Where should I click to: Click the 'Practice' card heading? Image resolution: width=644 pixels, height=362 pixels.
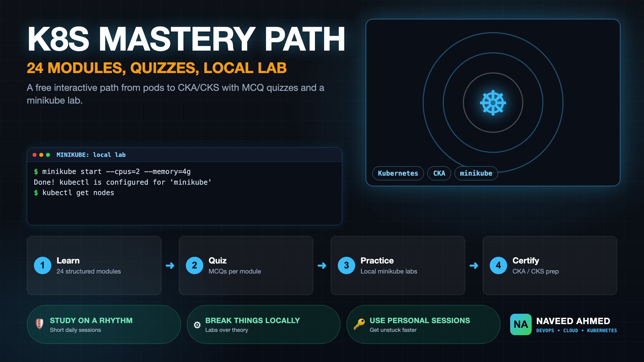click(x=377, y=260)
